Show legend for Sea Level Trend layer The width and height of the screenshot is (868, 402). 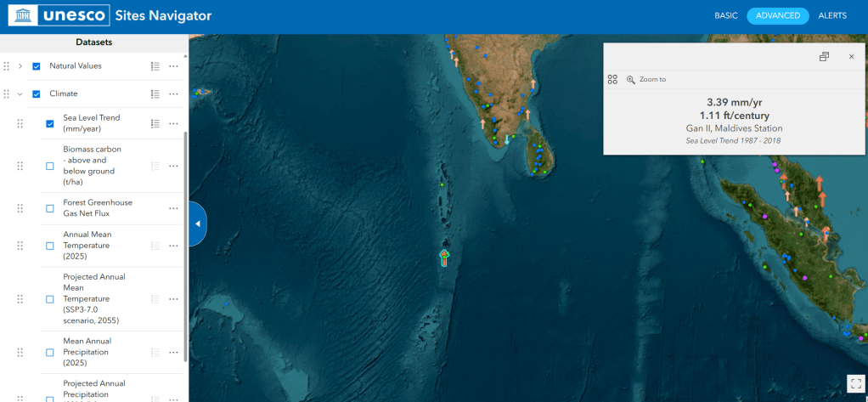155,123
